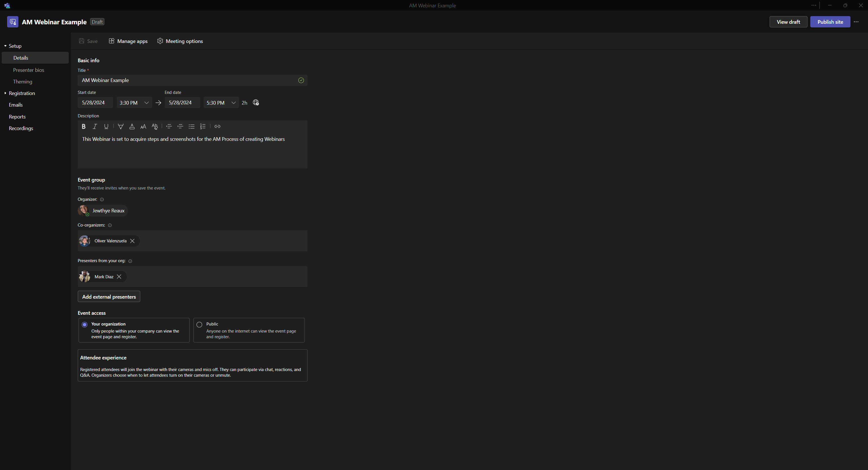Toggle bold formatting in description toolbar

pyautogui.click(x=84, y=126)
